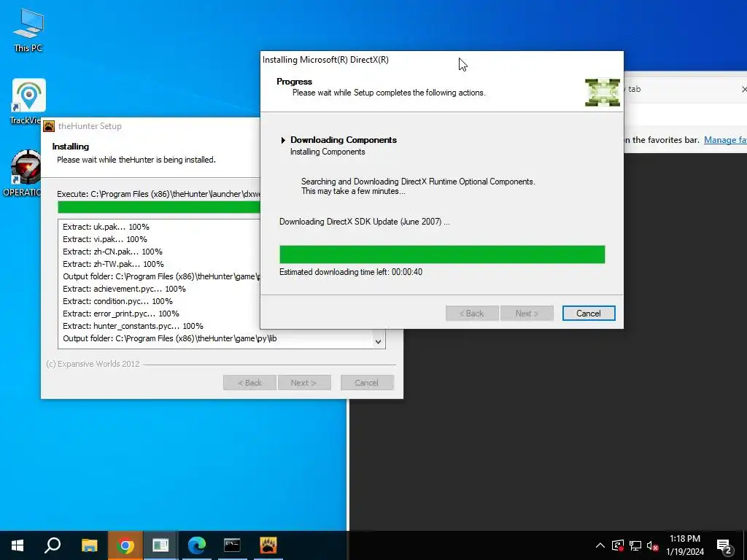
Task: Click the theHunter Setup bear paw title icon
Action: coord(49,126)
